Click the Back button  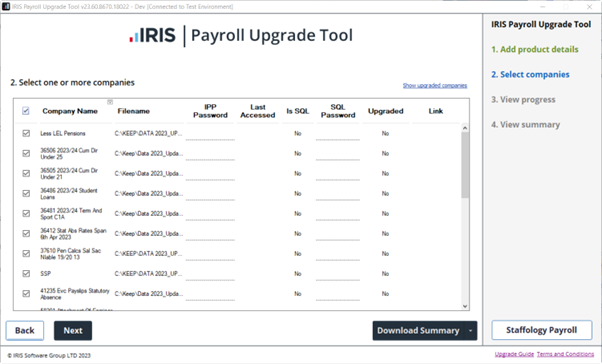[x=25, y=331]
